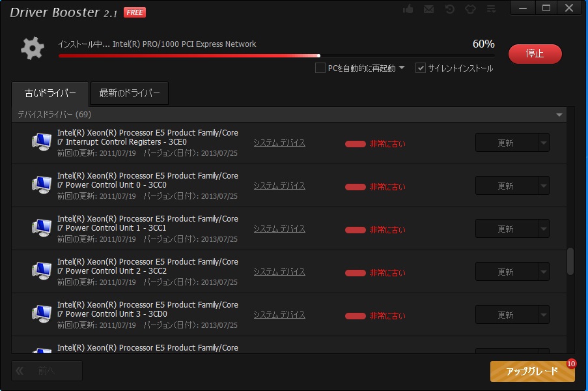
Task: Click 更新 button for Power Control Unit 2
Action: (x=507, y=272)
